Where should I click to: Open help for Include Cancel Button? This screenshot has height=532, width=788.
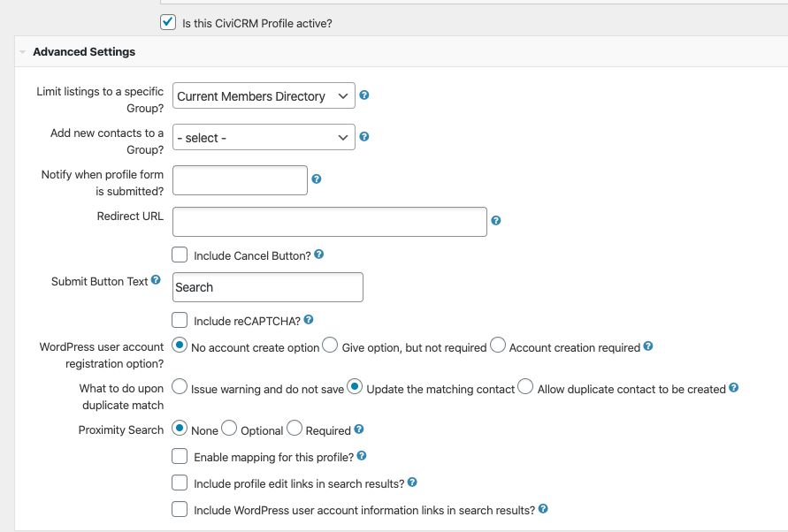pyautogui.click(x=319, y=255)
